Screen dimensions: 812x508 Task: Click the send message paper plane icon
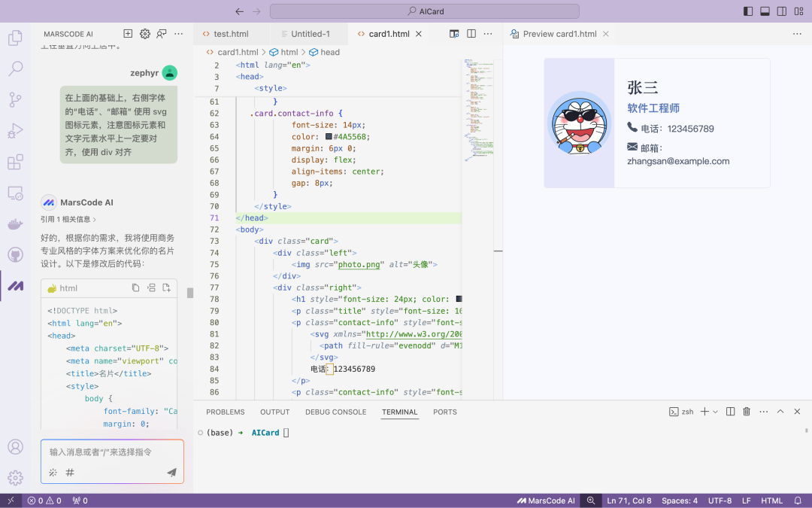pos(171,473)
